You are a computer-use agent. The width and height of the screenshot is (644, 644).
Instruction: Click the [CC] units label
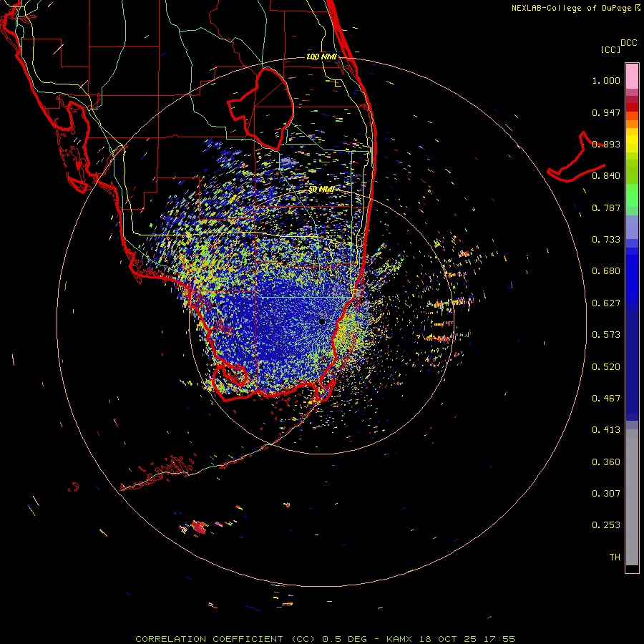pos(610,49)
